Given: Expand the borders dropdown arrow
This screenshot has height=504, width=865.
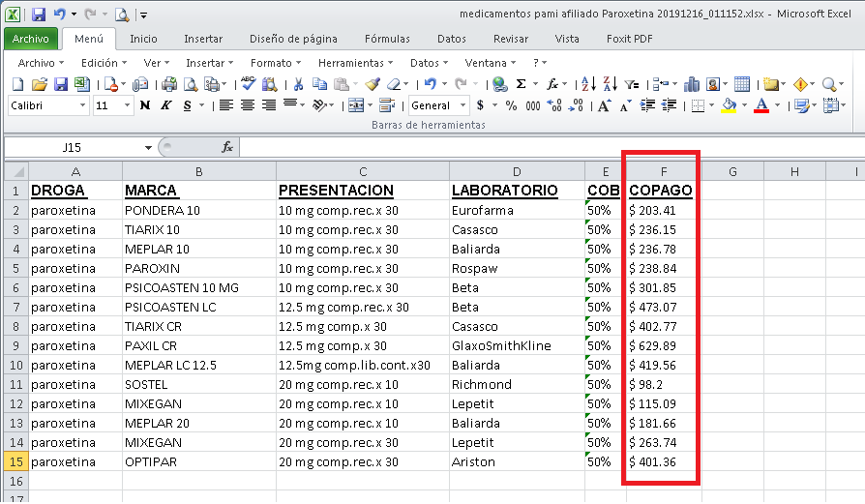Looking at the screenshot, I should [x=711, y=105].
